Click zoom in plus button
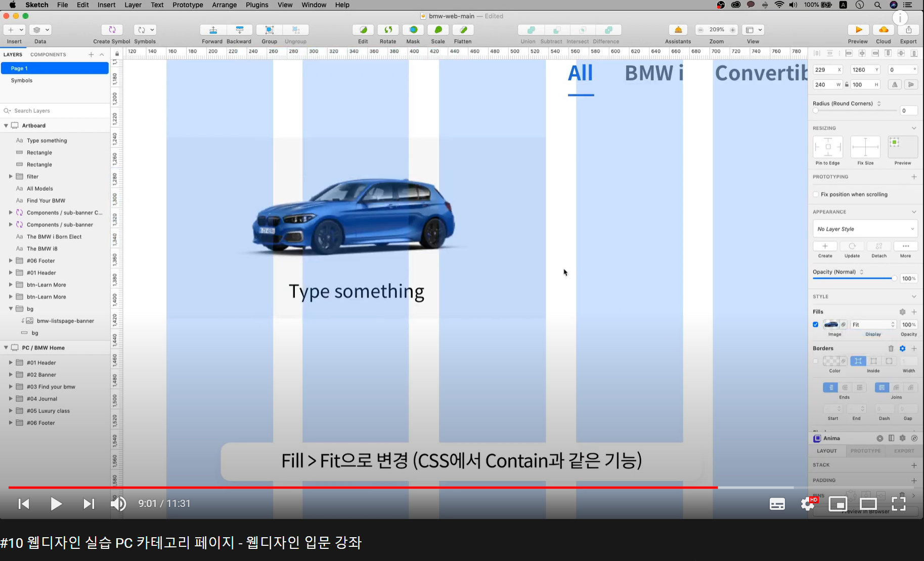Image resolution: width=924 pixels, height=561 pixels. coord(732,30)
